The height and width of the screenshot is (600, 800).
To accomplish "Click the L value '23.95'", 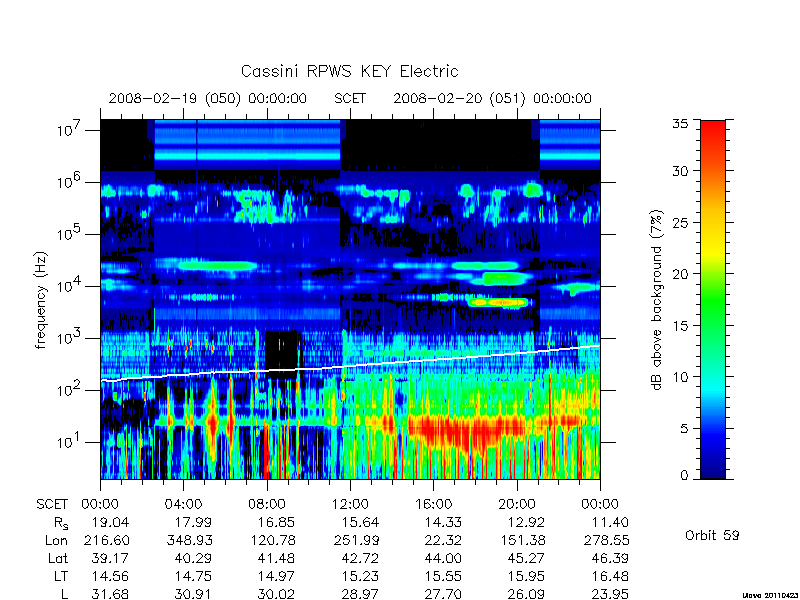I will (x=609, y=594).
